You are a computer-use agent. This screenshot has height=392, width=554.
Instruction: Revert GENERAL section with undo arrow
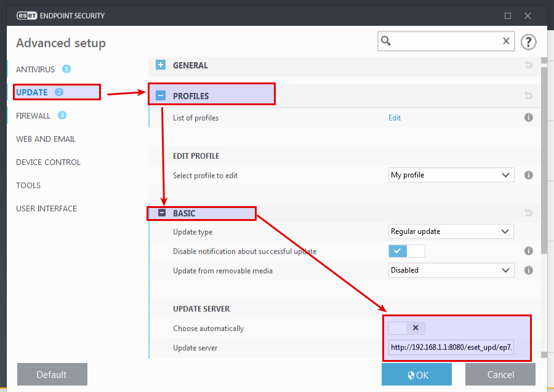528,65
